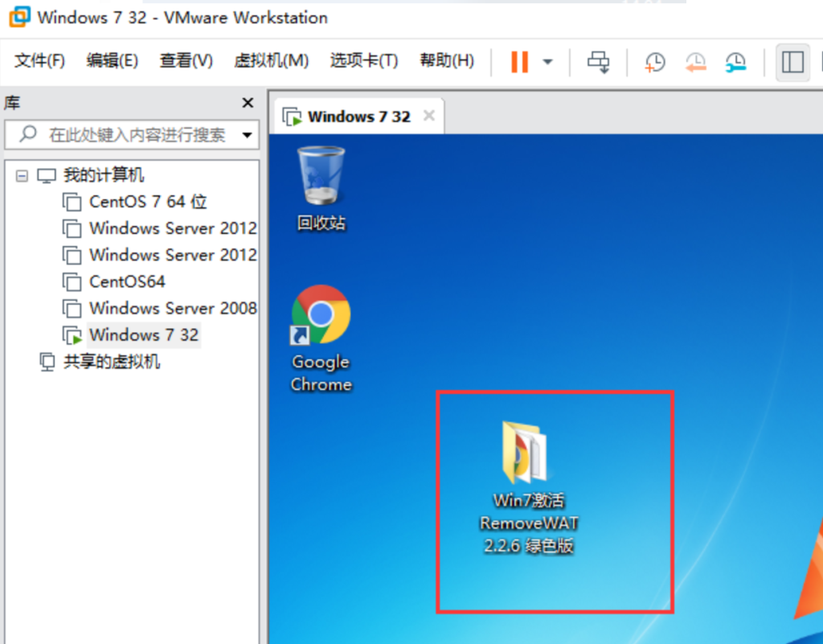This screenshot has height=644, width=823.
Task: Switch to the Windows 7 32 tab
Action: pos(359,116)
